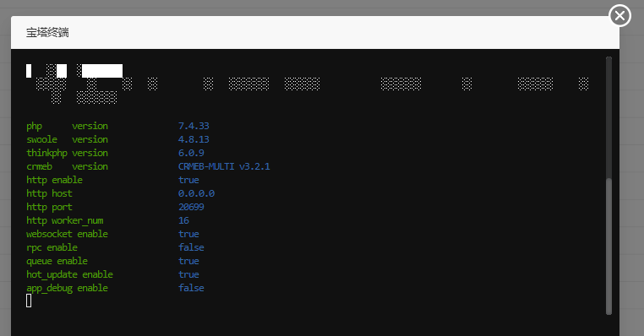This screenshot has height=336, width=644.
Task: Select the true value for queue enable
Action: tap(188, 261)
